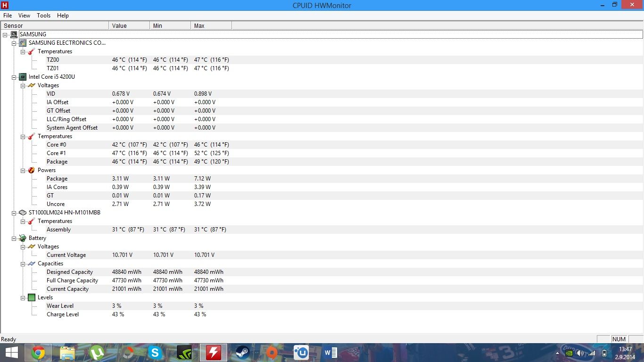The width and height of the screenshot is (644, 362).
Task: Open Uplay from the taskbar
Action: point(301,353)
